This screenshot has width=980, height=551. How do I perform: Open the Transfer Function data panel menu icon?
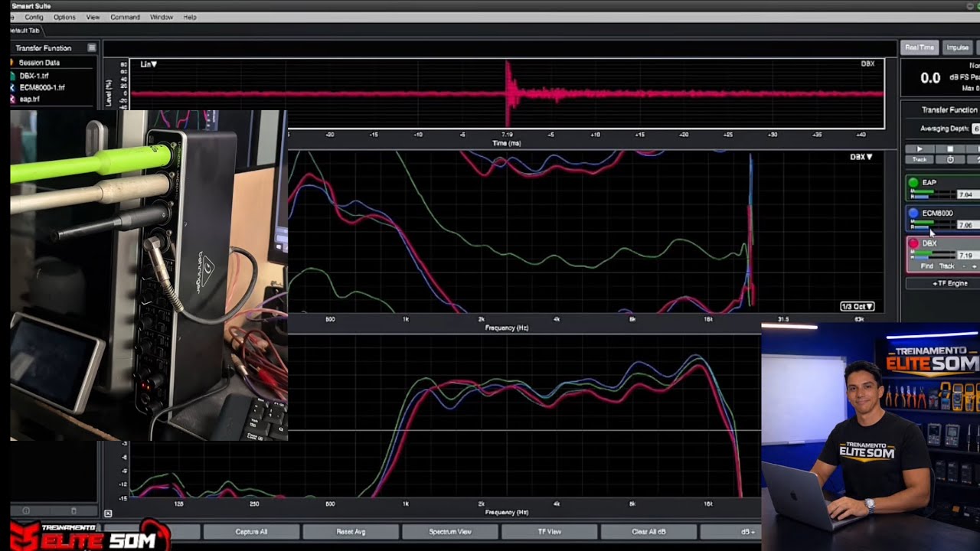click(x=92, y=47)
